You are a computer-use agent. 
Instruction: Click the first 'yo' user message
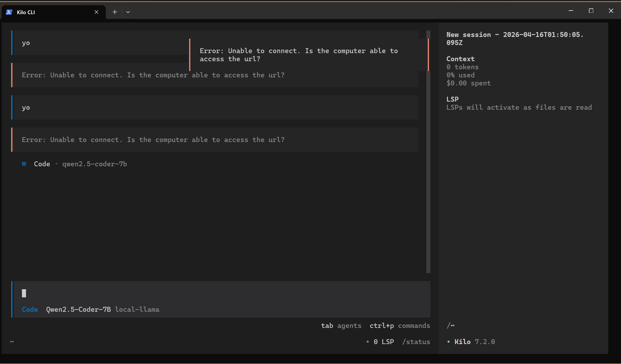pos(26,43)
